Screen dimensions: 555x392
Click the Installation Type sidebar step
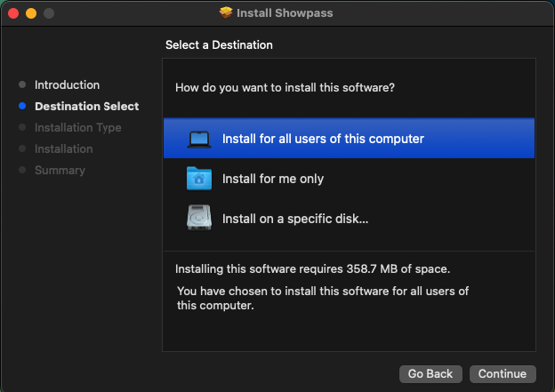pyautogui.click(x=78, y=127)
